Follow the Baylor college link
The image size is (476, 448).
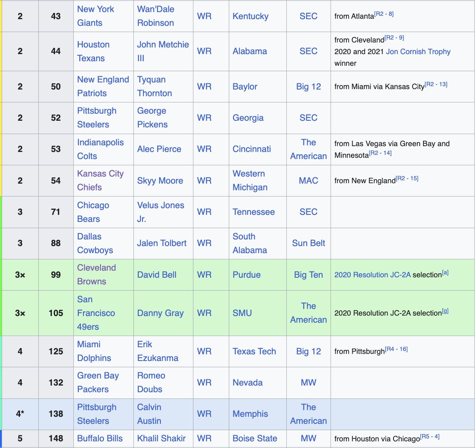pyautogui.click(x=245, y=87)
